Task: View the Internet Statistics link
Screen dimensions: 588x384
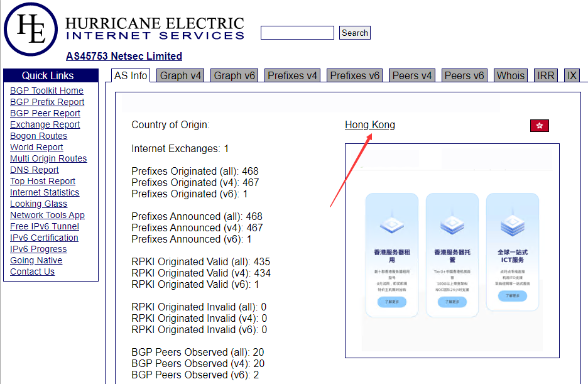Action: (45, 192)
